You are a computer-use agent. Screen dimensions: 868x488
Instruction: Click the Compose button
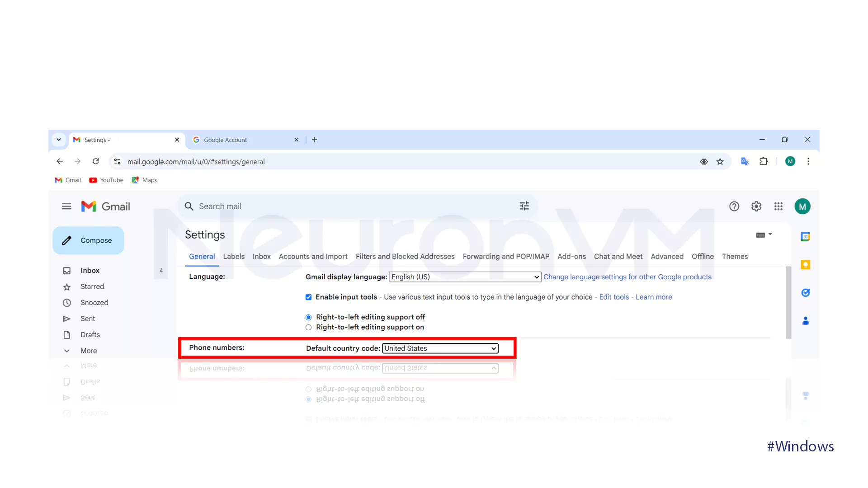(88, 240)
